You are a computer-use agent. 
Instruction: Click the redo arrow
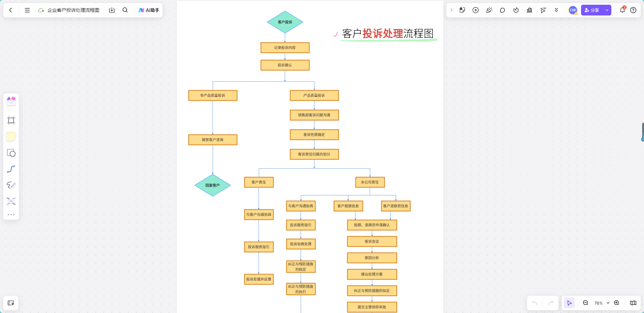click(x=551, y=303)
